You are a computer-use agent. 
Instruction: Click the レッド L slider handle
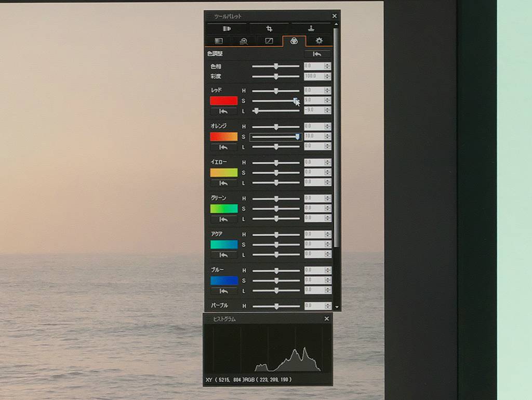click(x=256, y=111)
